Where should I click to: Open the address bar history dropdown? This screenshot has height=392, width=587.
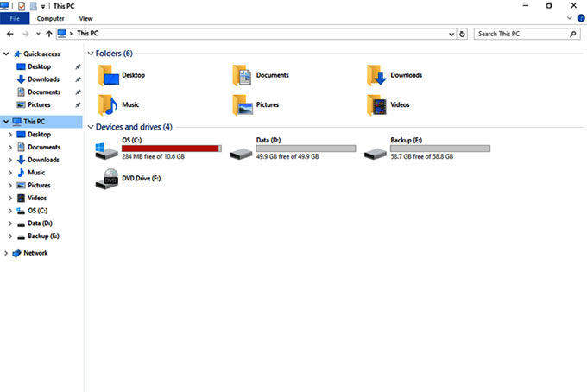[x=451, y=34]
